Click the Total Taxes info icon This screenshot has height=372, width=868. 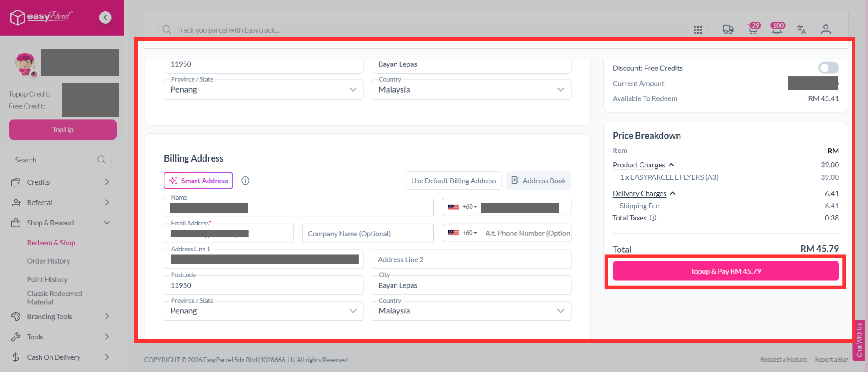[653, 218]
